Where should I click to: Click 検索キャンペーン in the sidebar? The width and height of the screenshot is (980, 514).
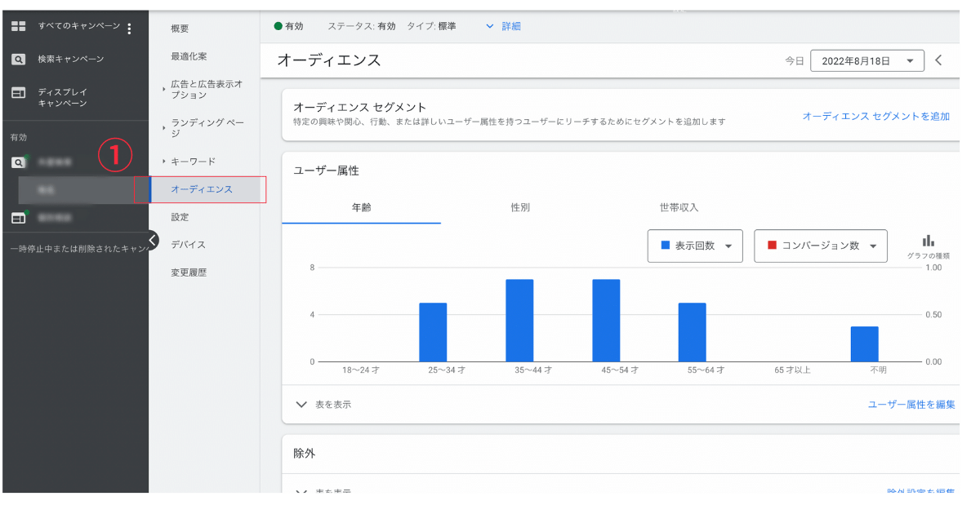click(70, 60)
